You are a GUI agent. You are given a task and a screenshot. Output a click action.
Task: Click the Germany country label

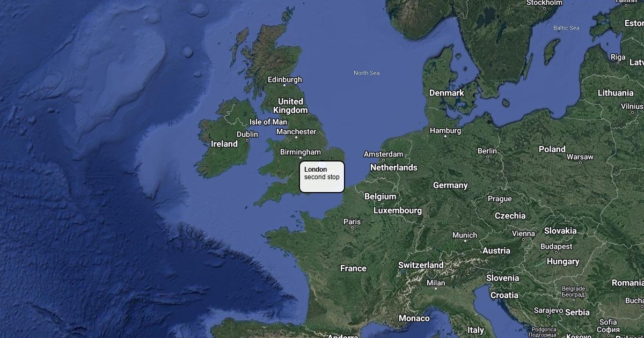coord(450,185)
